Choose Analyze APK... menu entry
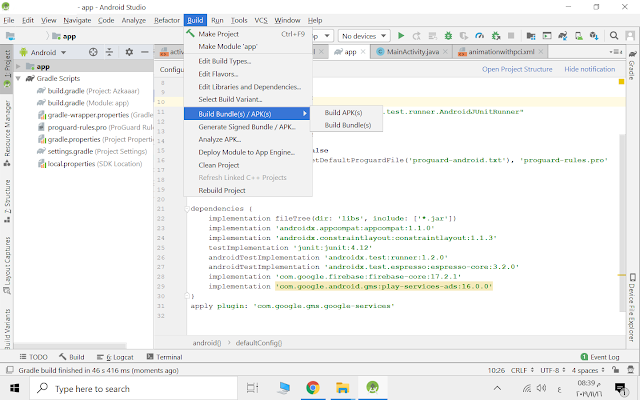The width and height of the screenshot is (640, 400). point(248,140)
